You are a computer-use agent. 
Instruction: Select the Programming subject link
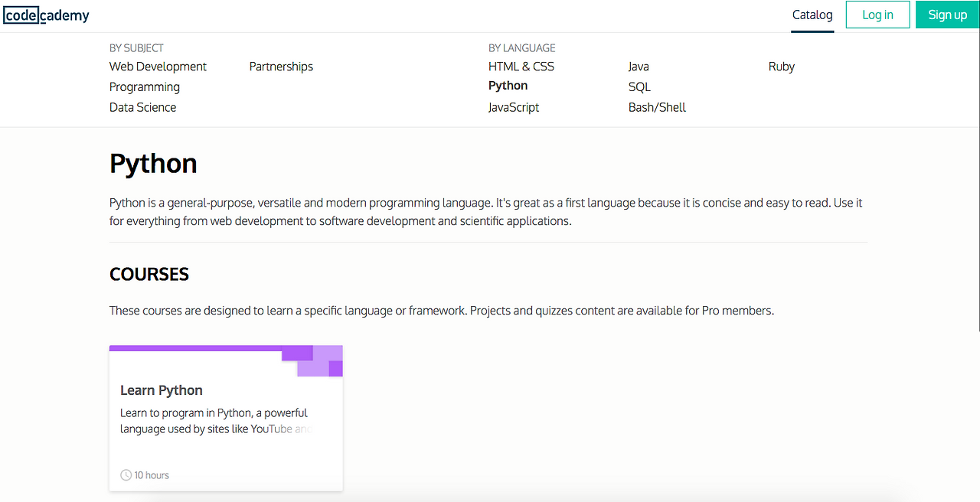[x=145, y=87]
